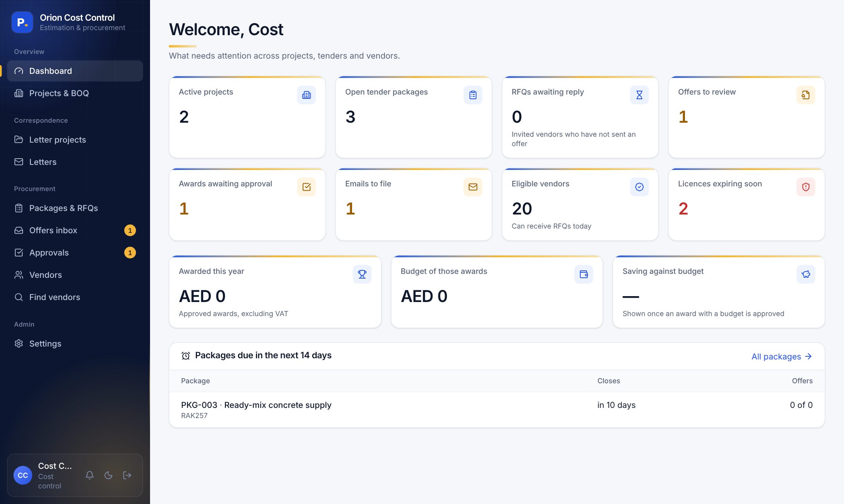Open the Approvals page

tap(75, 252)
